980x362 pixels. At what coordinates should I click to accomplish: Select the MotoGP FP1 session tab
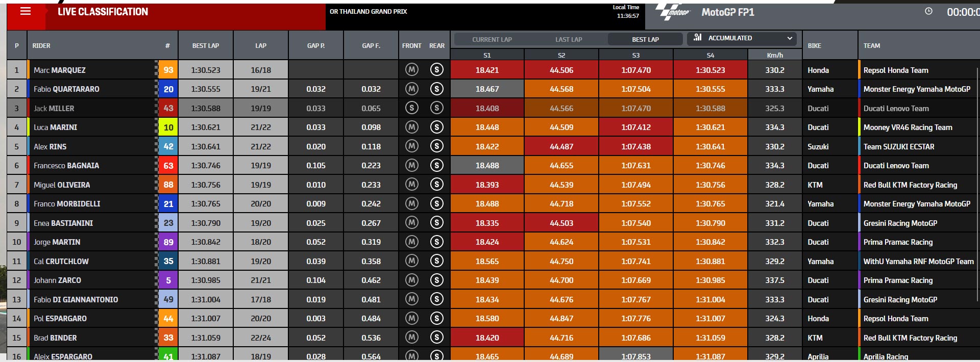(727, 12)
